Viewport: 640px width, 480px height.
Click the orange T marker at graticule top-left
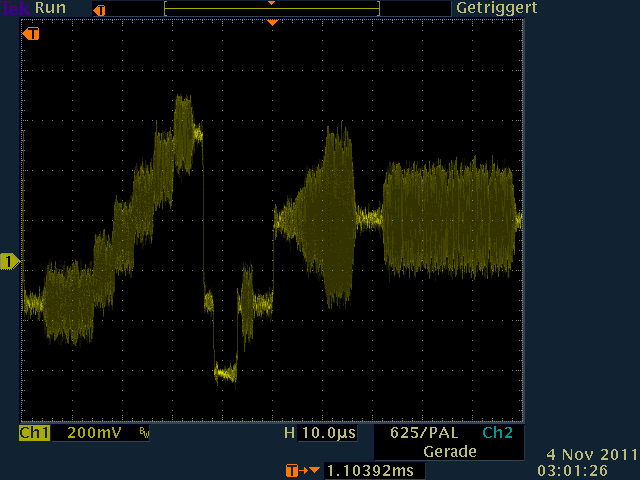32,34
